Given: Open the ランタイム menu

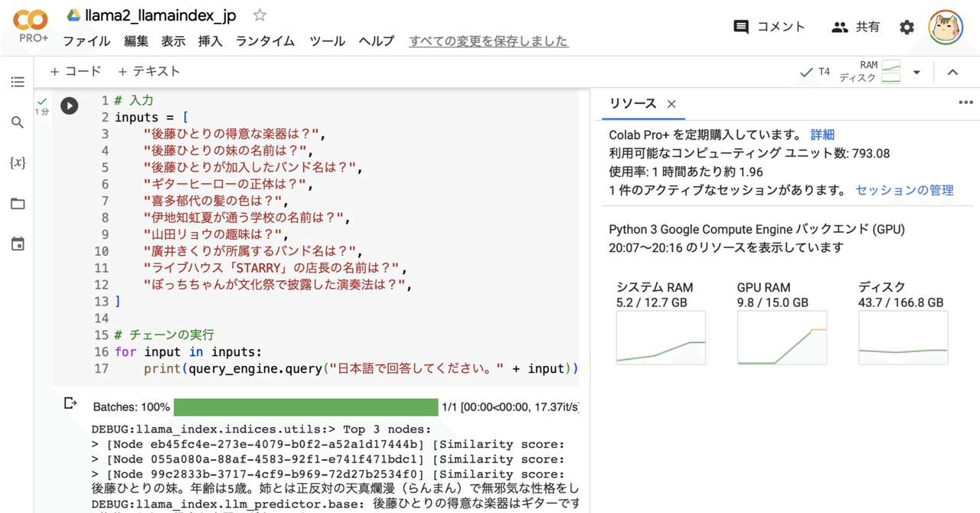Looking at the screenshot, I should click(264, 41).
